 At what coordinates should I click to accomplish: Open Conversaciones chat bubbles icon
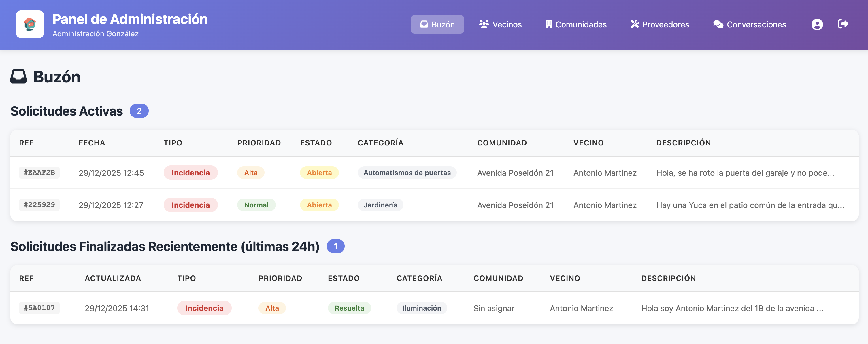click(718, 24)
